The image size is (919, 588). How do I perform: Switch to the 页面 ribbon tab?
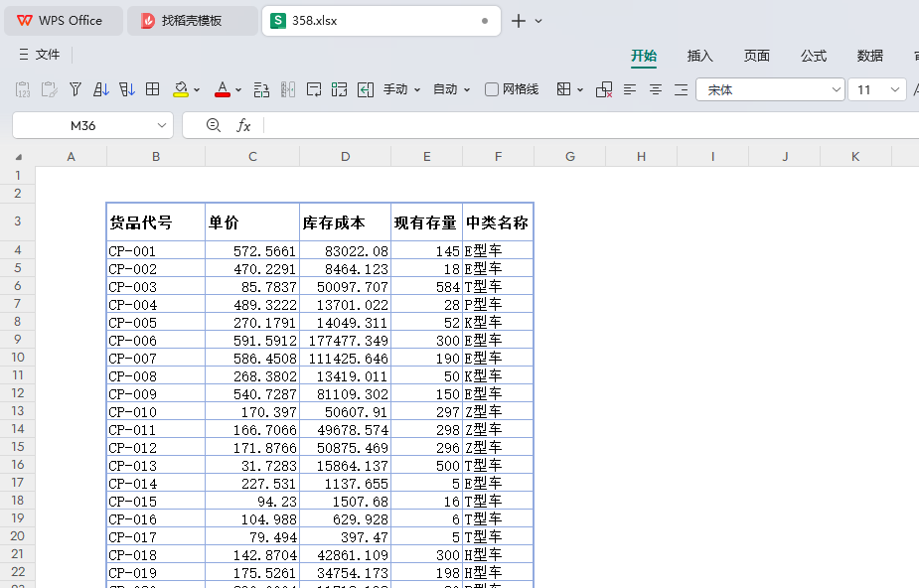[757, 56]
